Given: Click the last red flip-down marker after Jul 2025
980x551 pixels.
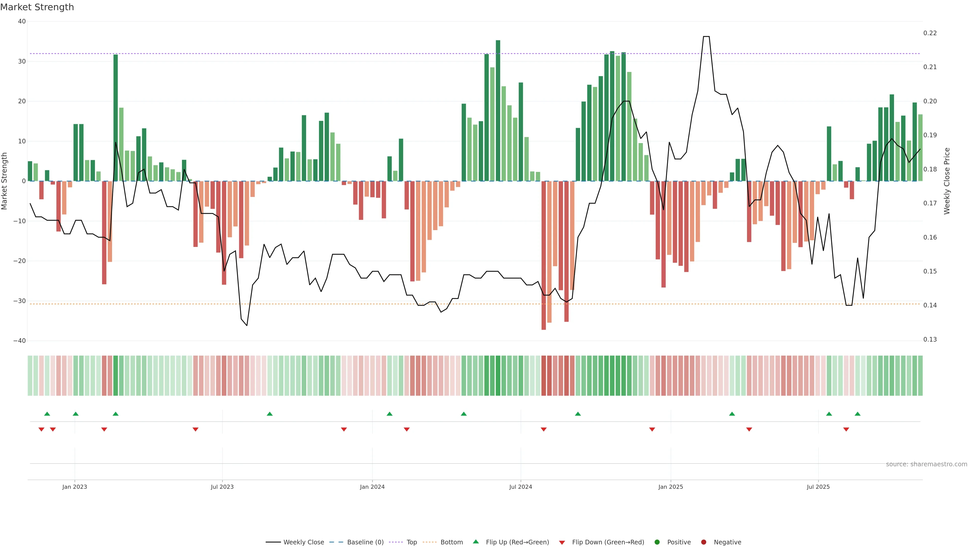Looking at the screenshot, I should click(x=846, y=429).
